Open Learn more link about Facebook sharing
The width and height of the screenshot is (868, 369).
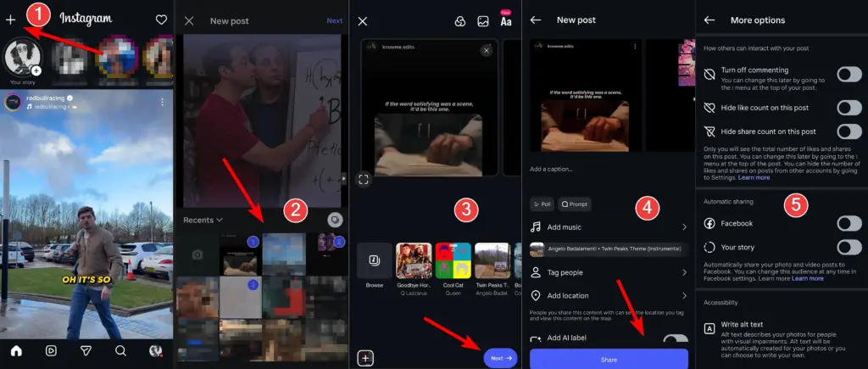pos(808,279)
